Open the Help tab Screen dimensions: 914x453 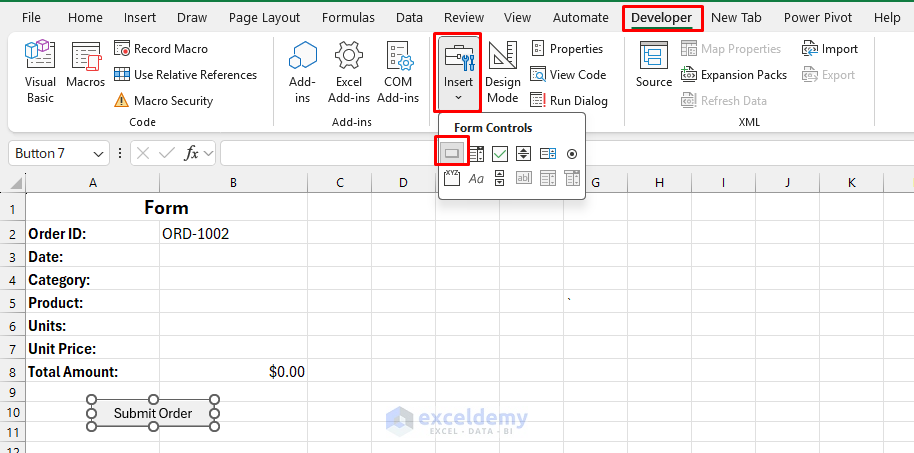[x=887, y=18]
